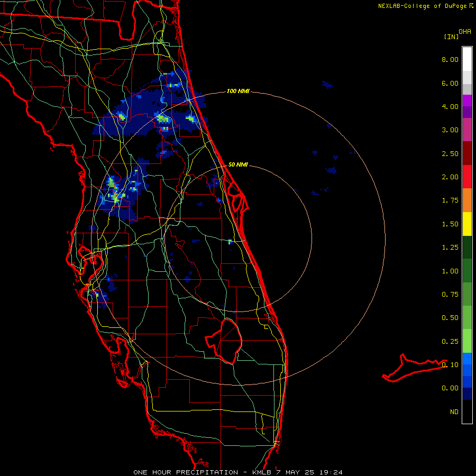The height and width of the screenshot is (476, 476).
Task: Click the 1.50 legend value
Action: pyautogui.click(x=450, y=224)
